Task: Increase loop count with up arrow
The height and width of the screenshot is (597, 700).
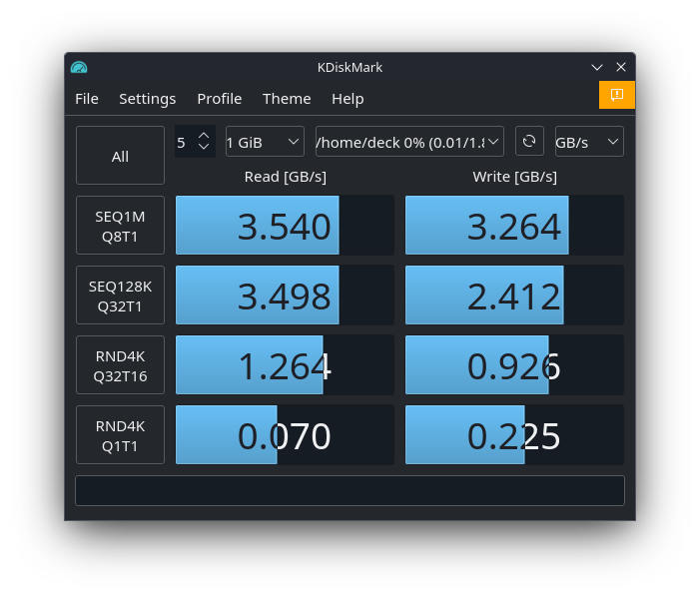Action: click(x=204, y=136)
